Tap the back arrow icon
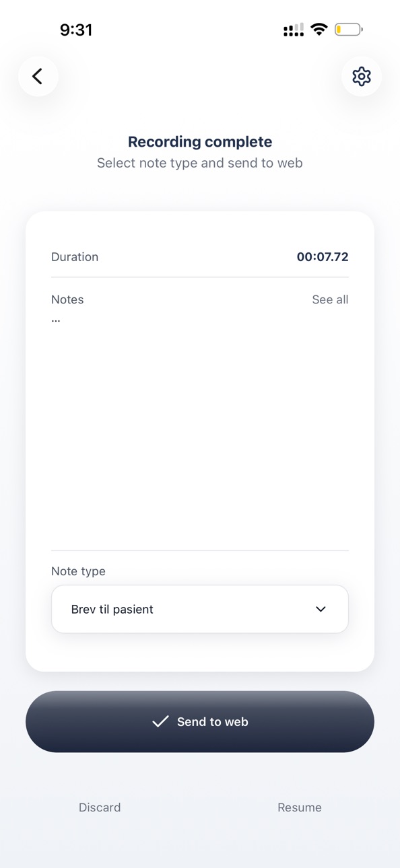400x868 pixels. pyautogui.click(x=38, y=76)
